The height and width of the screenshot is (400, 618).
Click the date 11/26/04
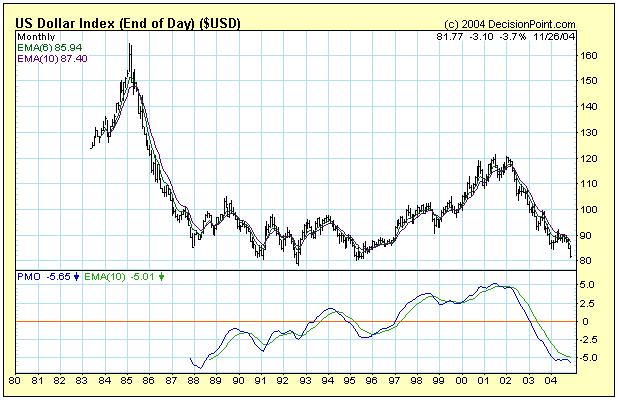pos(555,37)
